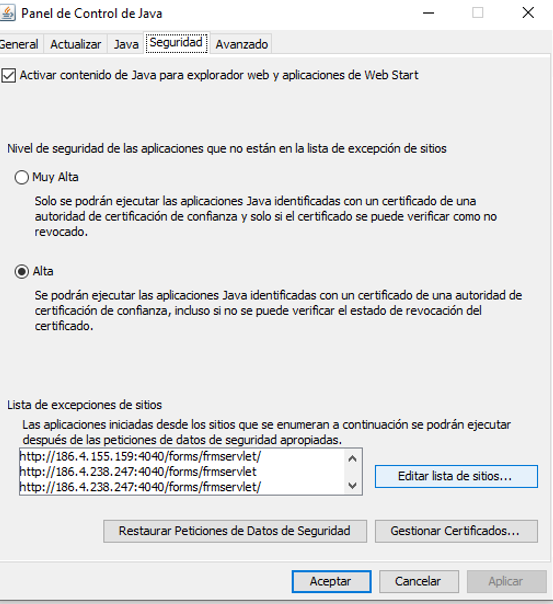Viewport: 553px width, 604px height.
Task: Close the Panel de Control de Java window
Action: coord(528,13)
